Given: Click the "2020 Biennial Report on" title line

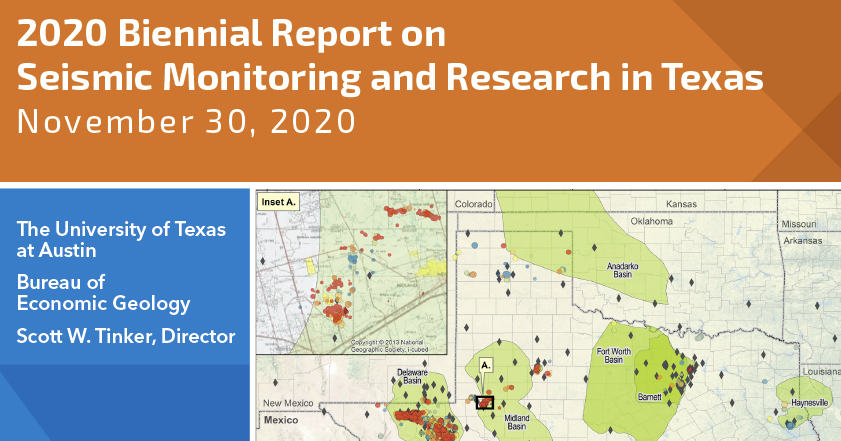Looking at the screenshot, I should pyautogui.click(x=231, y=33).
